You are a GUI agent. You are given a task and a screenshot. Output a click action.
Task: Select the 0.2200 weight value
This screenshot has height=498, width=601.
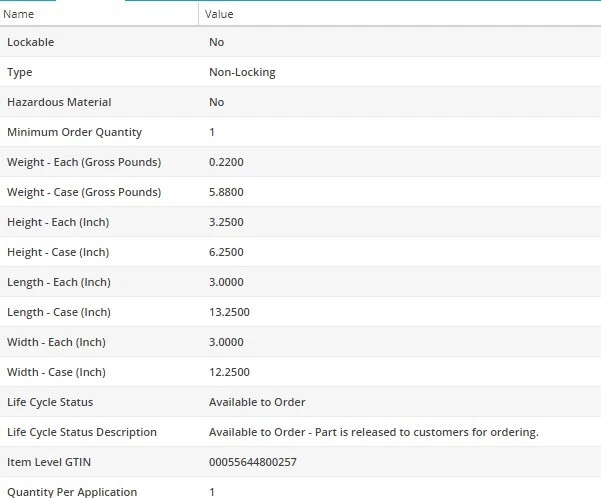(226, 162)
